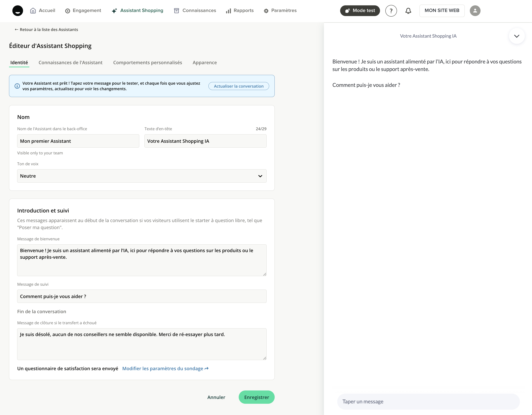Toggle the Mode test button
The image size is (532, 415).
click(x=360, y=11)
